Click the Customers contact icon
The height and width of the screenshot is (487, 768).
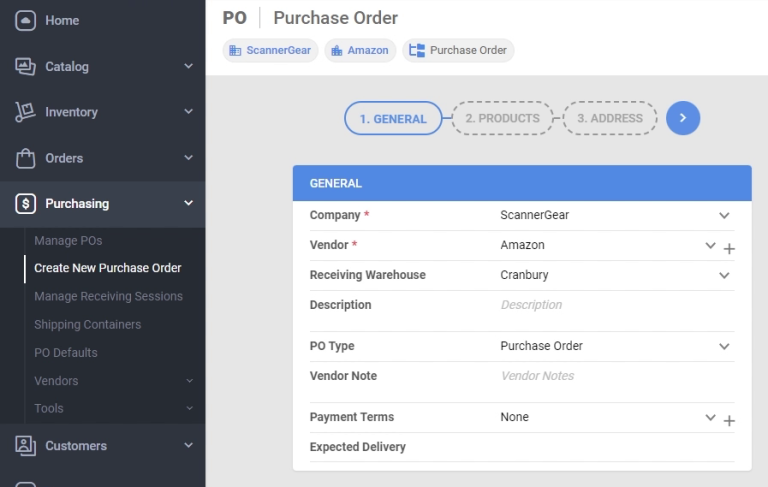point(25,446)
